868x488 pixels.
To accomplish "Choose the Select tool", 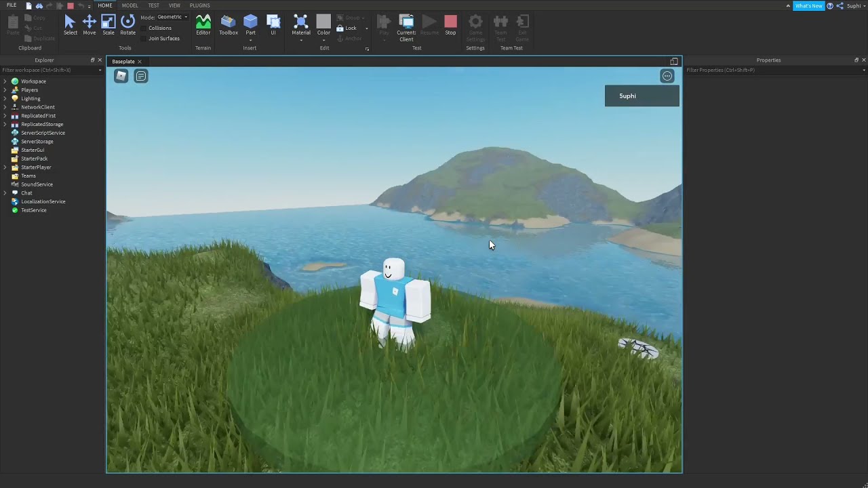I will point(70,25).
